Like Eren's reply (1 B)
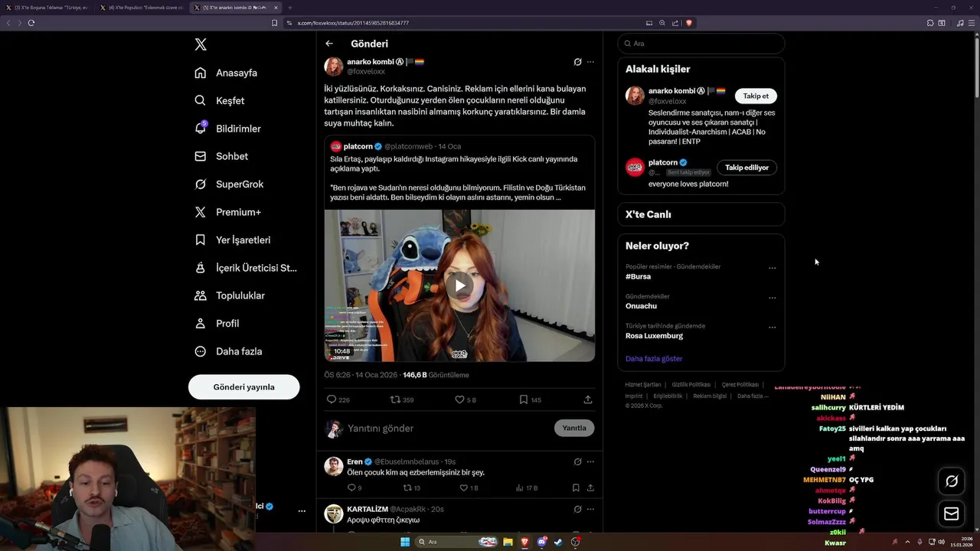Screen dimensions: 980x551 (463, 487)
